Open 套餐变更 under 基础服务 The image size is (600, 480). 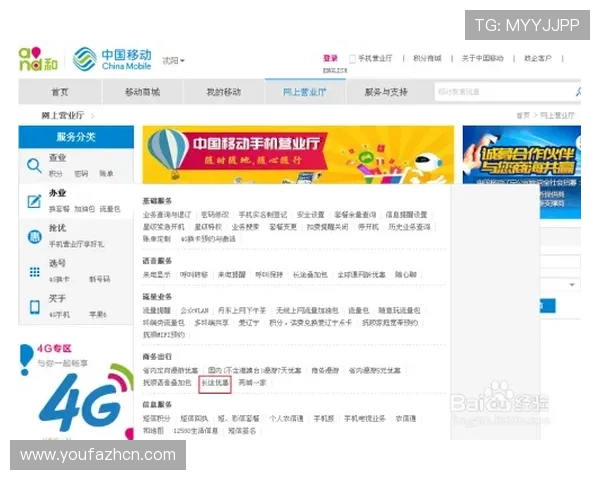[283, 227]
